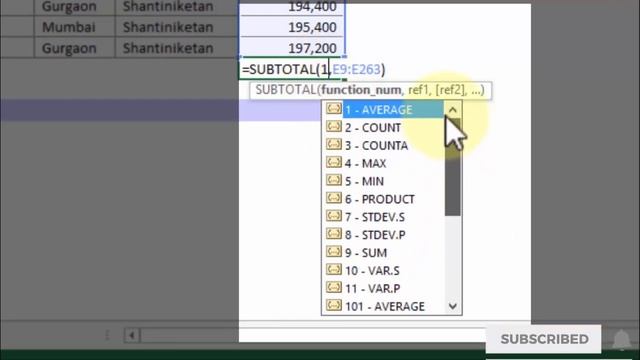The height and width of the screenshot is (360, 640).
Task: Click the sheet horizontal scroll left arrow
Action: [x=131, y=336]
